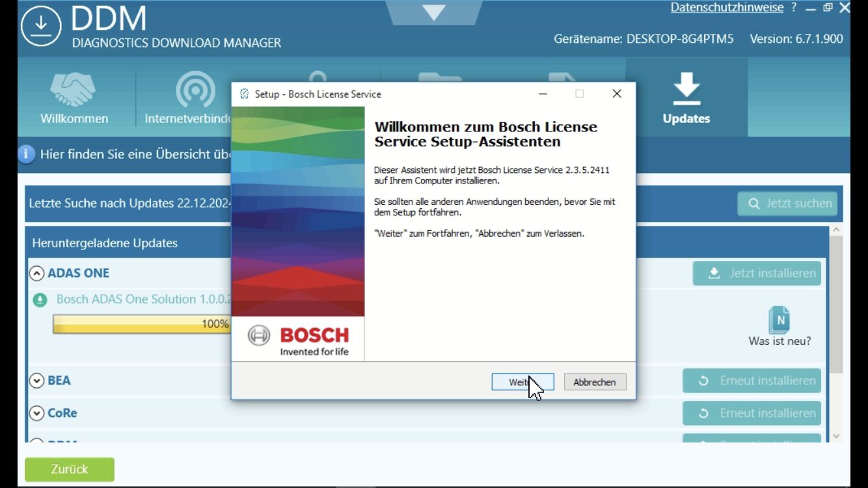868x488 pixels.
Task: Click the Bosch ADAS One Solution entry
Action: [144, 299]
